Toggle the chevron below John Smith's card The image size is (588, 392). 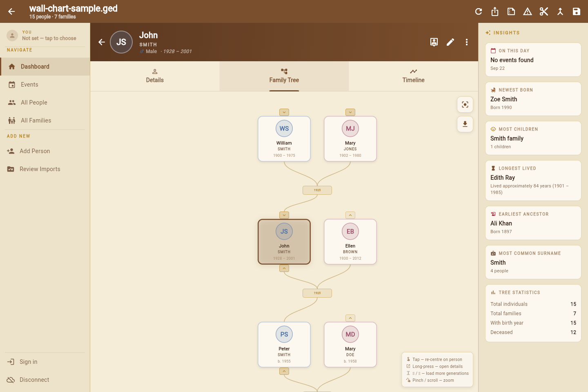(x=284, y=268)
